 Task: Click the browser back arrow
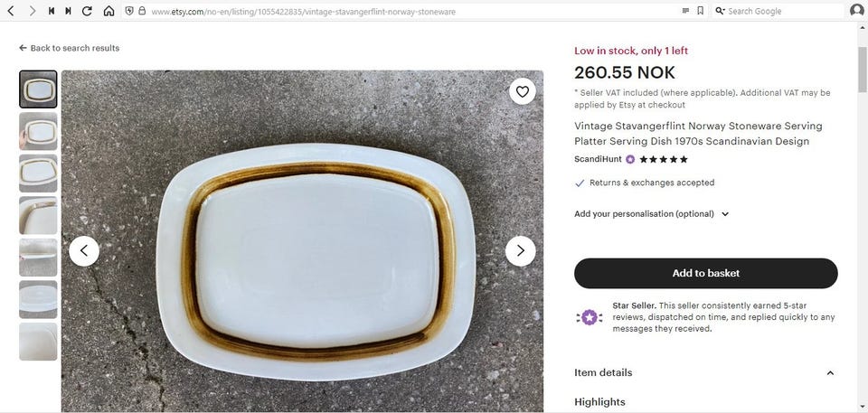click(x=11, y=11)
